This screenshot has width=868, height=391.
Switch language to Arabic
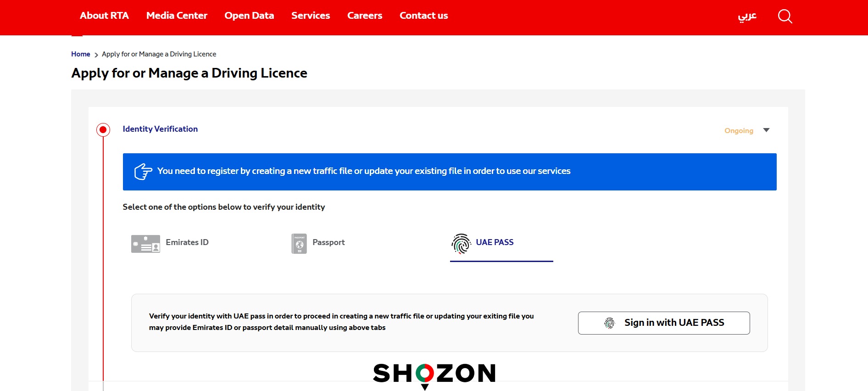tap(747, 17)
